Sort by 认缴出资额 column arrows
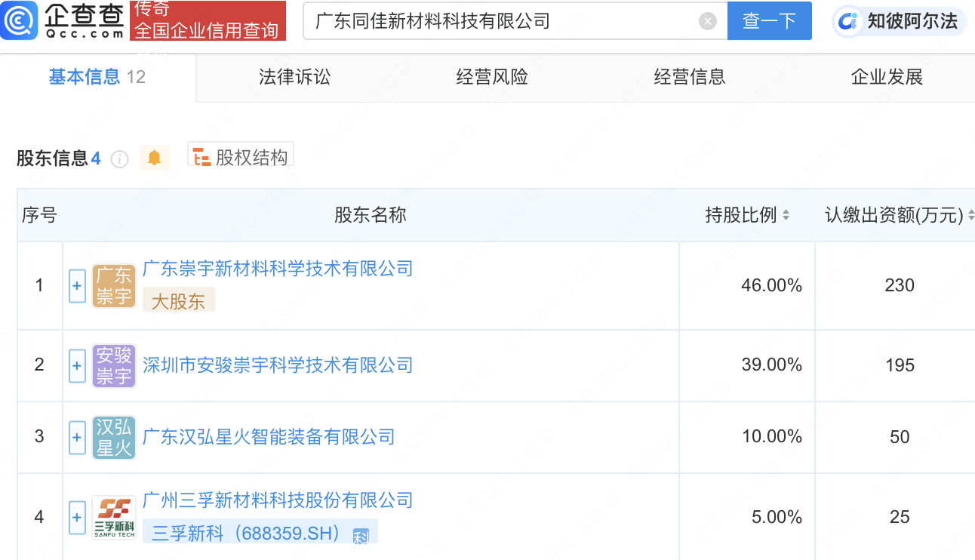975x560 pixels. pos(970,215)
